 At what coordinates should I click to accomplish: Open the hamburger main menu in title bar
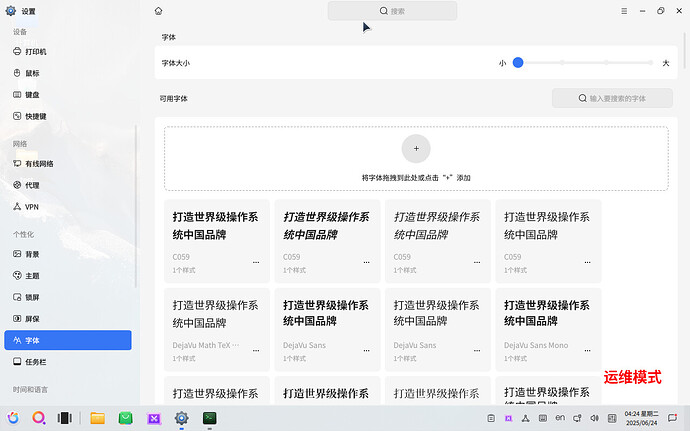pos(624,11)
